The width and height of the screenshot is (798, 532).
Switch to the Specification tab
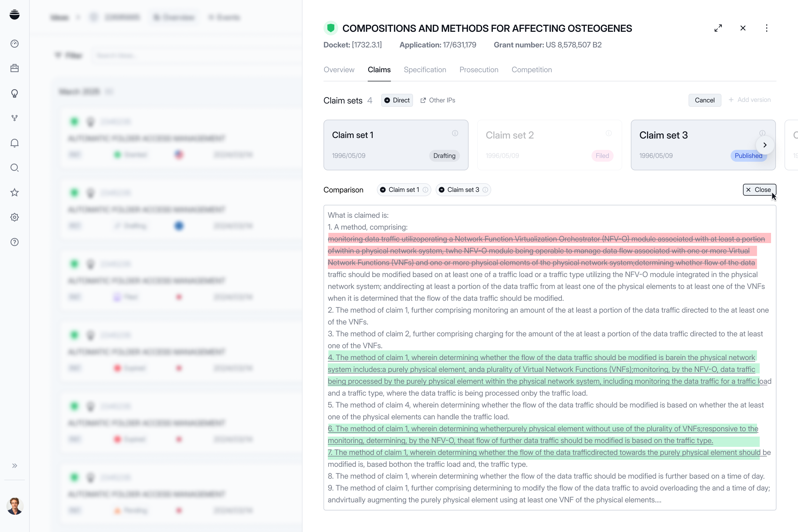425,70
